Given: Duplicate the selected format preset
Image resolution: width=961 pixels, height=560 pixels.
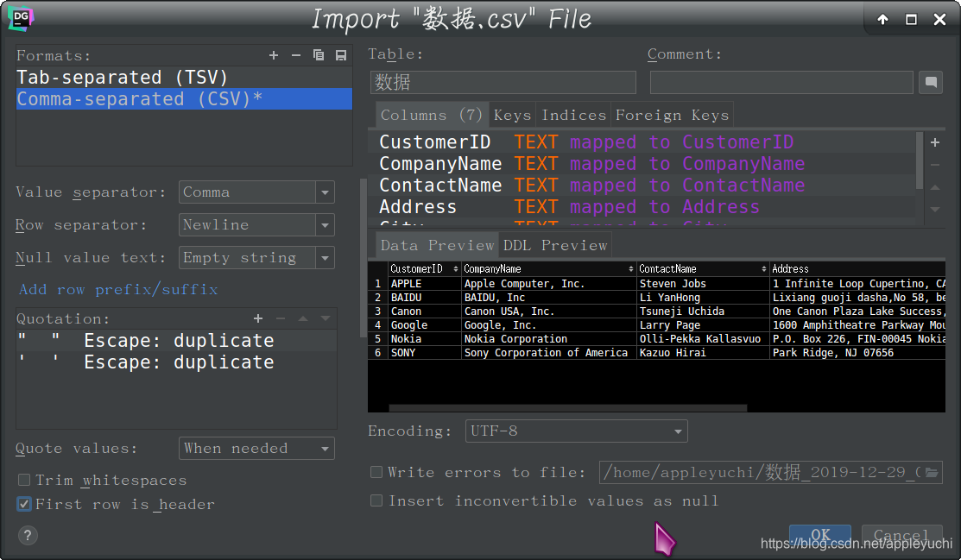Looking at the screenshot, I should click(x=318, y=54).
